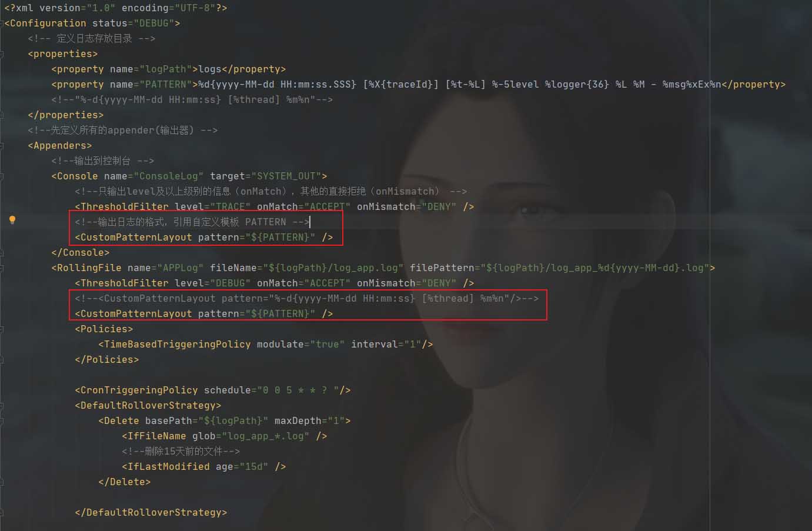Click the comment "定义日志存放目录"

(94, 38)
